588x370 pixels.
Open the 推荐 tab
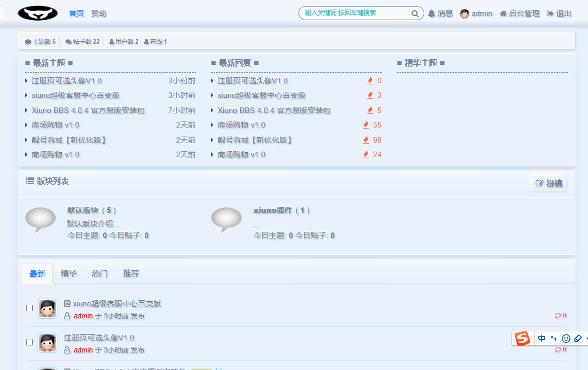pos(131,274)
